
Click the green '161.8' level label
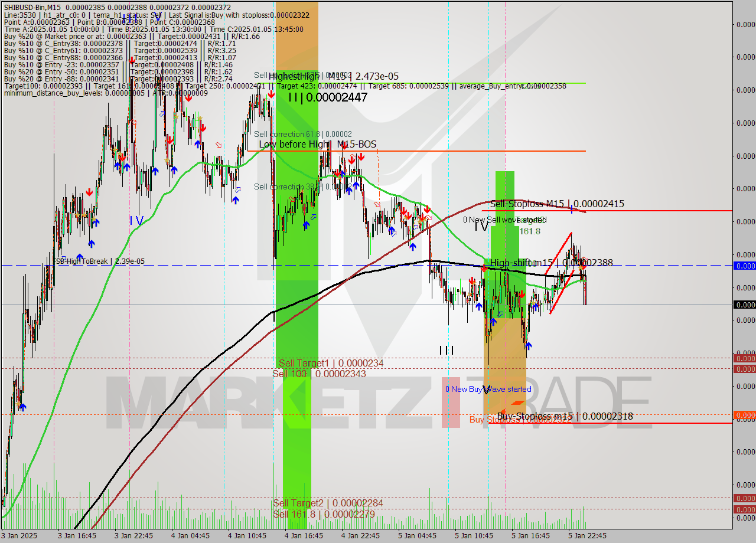[x=530, y=231]
